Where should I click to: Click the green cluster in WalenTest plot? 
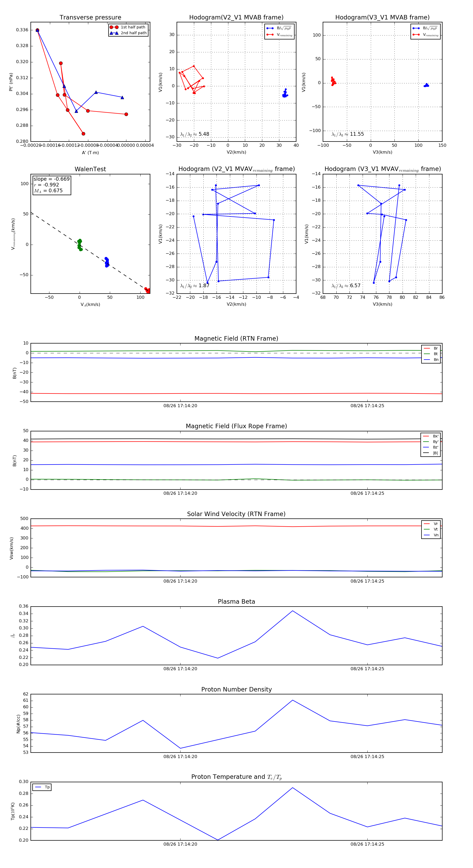80,245
